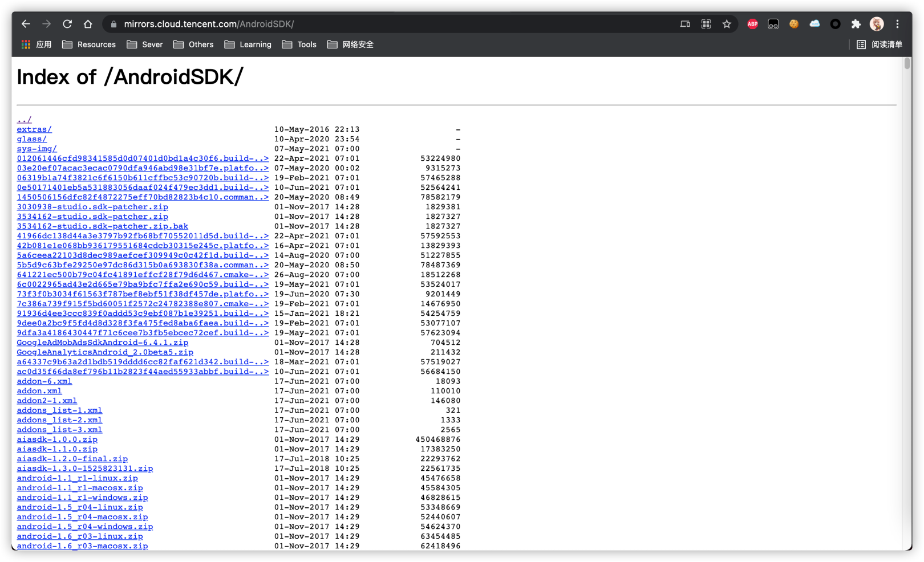
Task: Open the sys-img/ directory link
Action: pos(37,149)
